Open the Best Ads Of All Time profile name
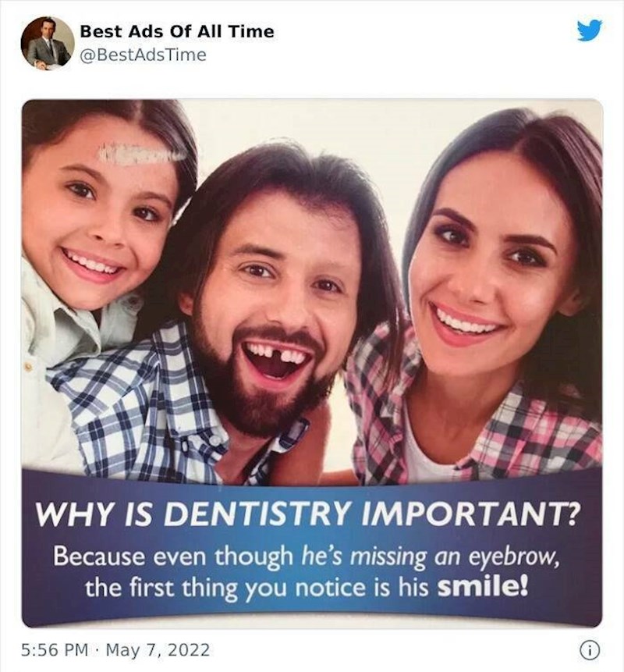 point(177,32)
